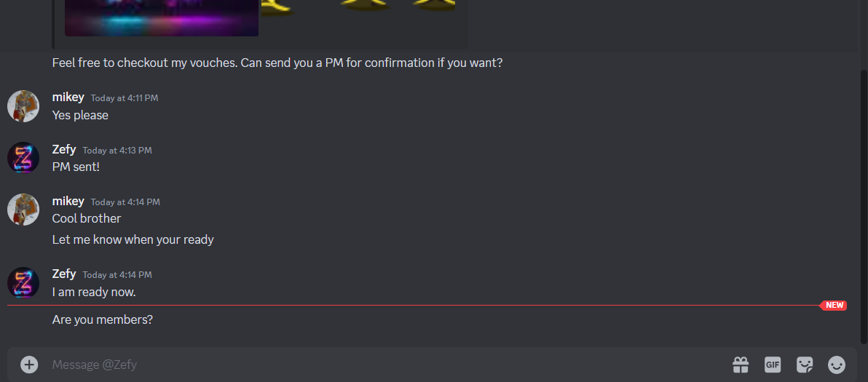The height and width of the screenshot is (382, 868).
Task: Open the emoji picker smiley
Action: [x=837, y=365]
